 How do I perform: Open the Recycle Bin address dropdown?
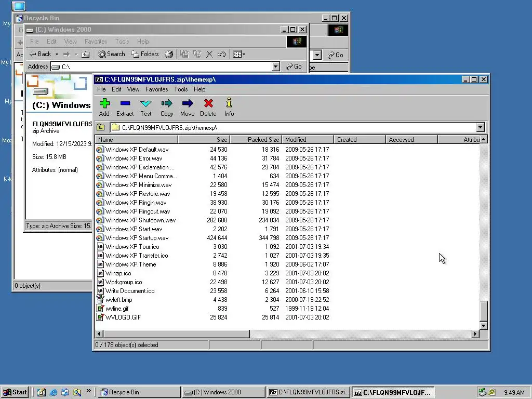pos(317,55)
